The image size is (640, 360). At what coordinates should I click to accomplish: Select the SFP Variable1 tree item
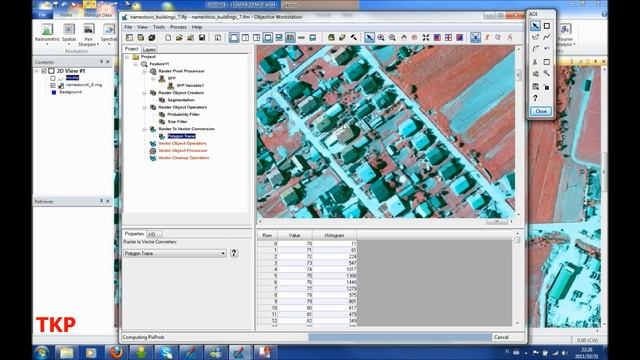point(190,86)
